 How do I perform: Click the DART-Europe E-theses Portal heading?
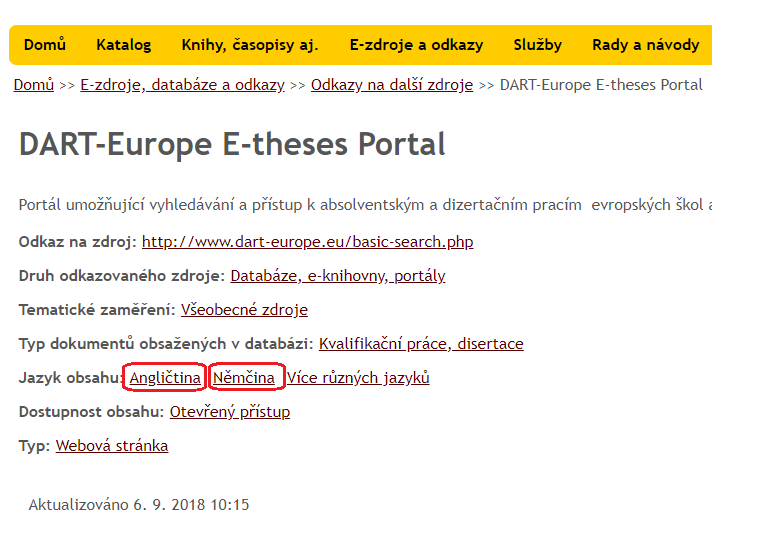232,144
